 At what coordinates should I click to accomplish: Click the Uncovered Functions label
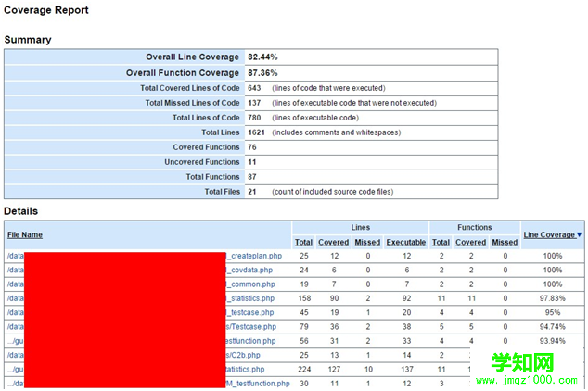click(202, 162)
